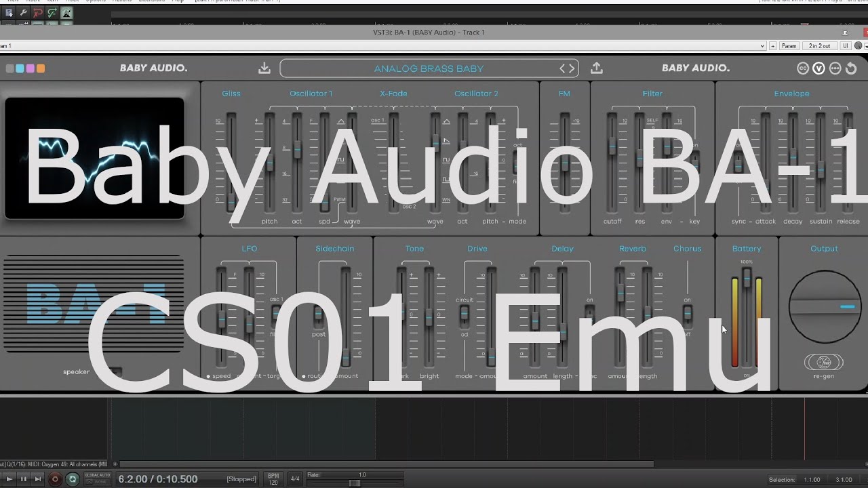This screenshot has height=488, width=868.
Task: Click the Selection end 3.1.00 field
Action: (x=844, y=480)
